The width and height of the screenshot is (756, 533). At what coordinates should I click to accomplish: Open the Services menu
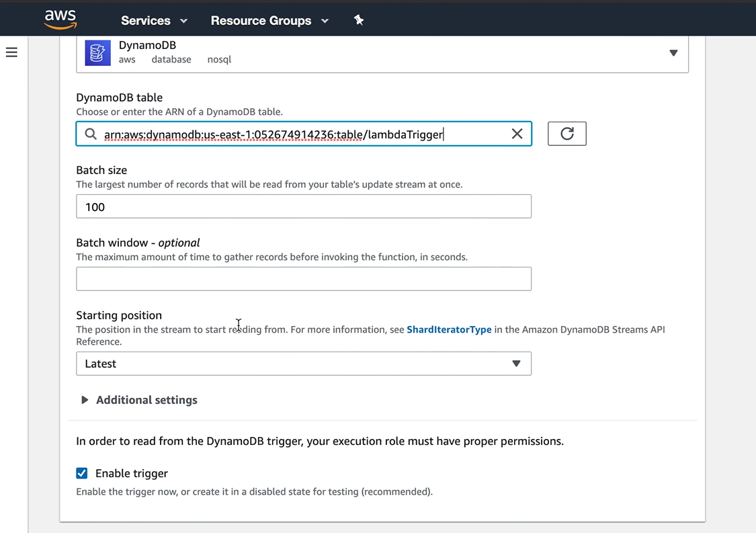pos(146,21)
